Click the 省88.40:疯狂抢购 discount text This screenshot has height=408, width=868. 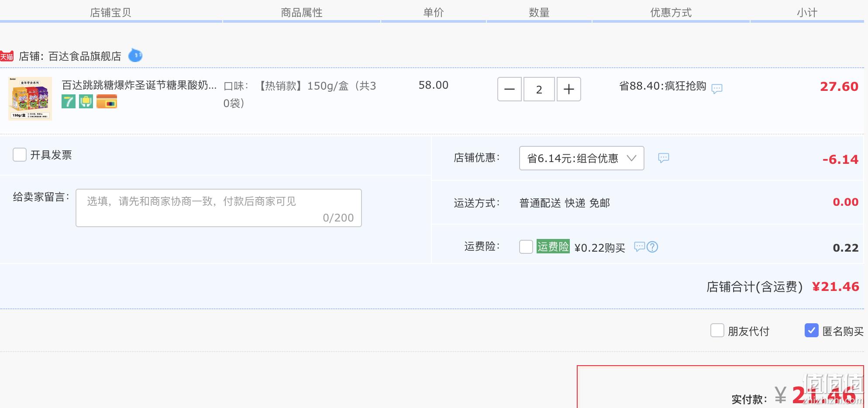point(663,86)
